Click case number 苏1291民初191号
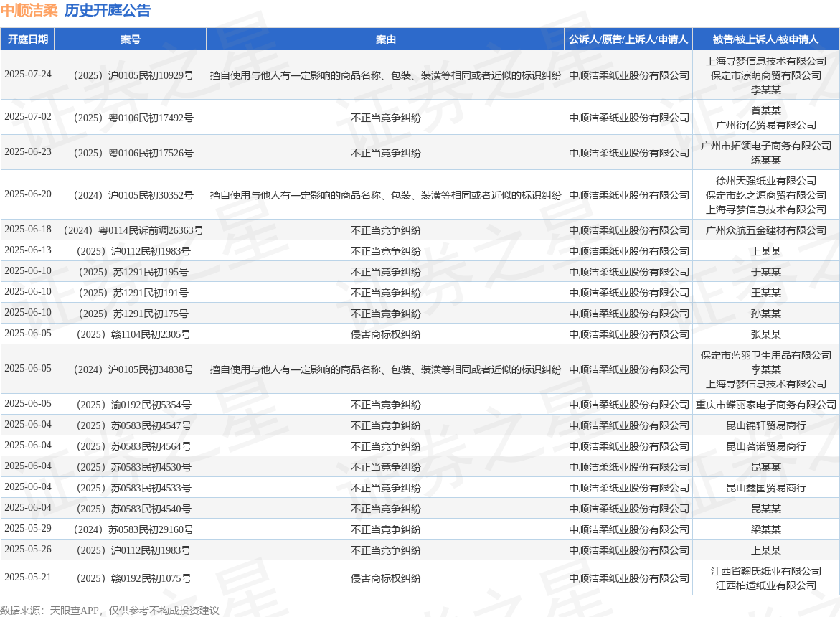The image size is (840, 617). tap(133, 293)
